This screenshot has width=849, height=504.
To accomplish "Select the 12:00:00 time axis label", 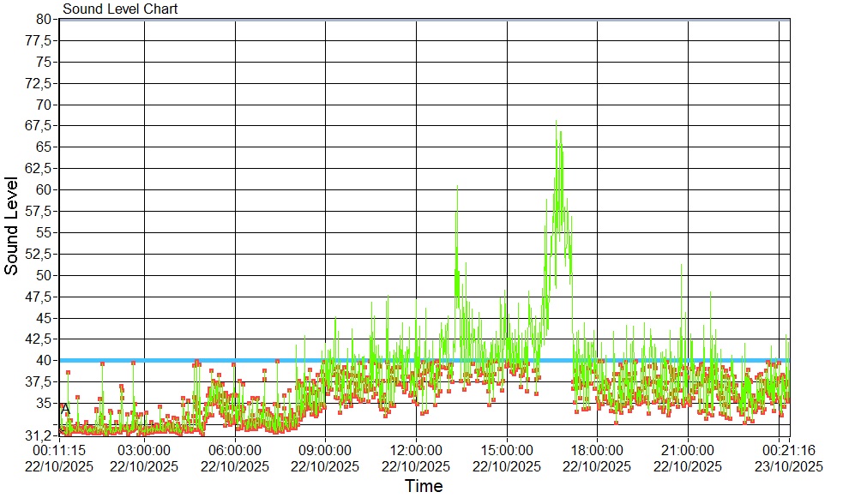I will point(416,449).
